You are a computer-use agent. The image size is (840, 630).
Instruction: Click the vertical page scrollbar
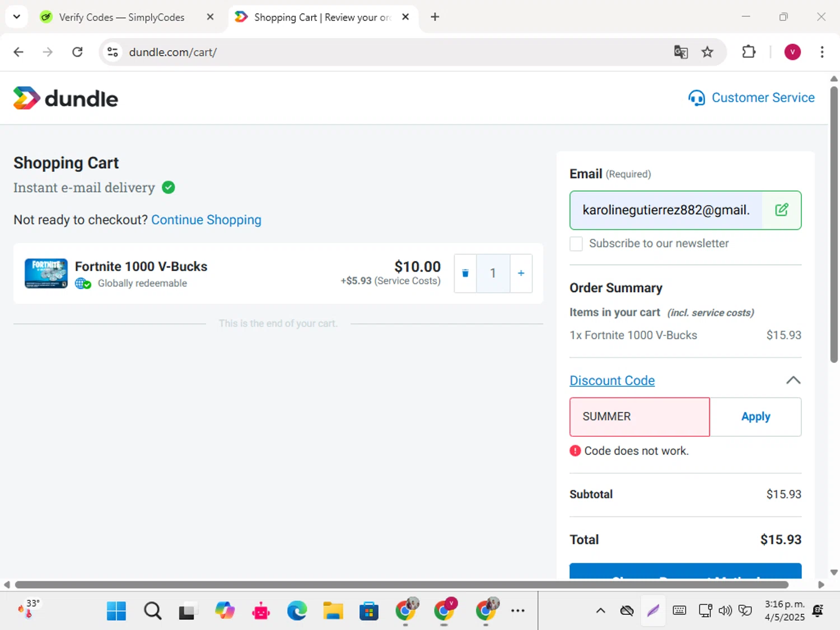click(x=834, y=224)
